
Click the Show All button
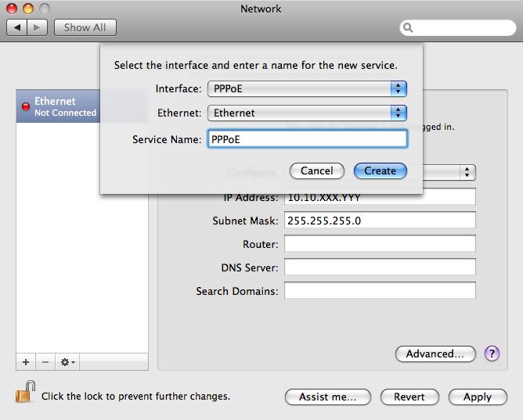pos(85,27)
